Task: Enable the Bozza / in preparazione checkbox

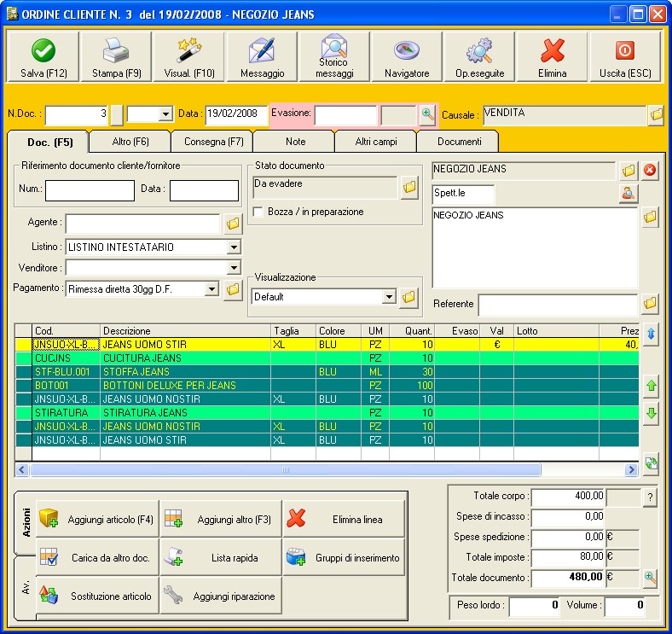Action: point(259,212)
